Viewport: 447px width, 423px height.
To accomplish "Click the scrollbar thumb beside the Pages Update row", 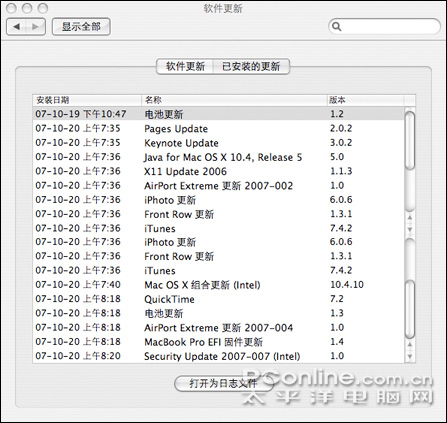I will coord(410,140).
